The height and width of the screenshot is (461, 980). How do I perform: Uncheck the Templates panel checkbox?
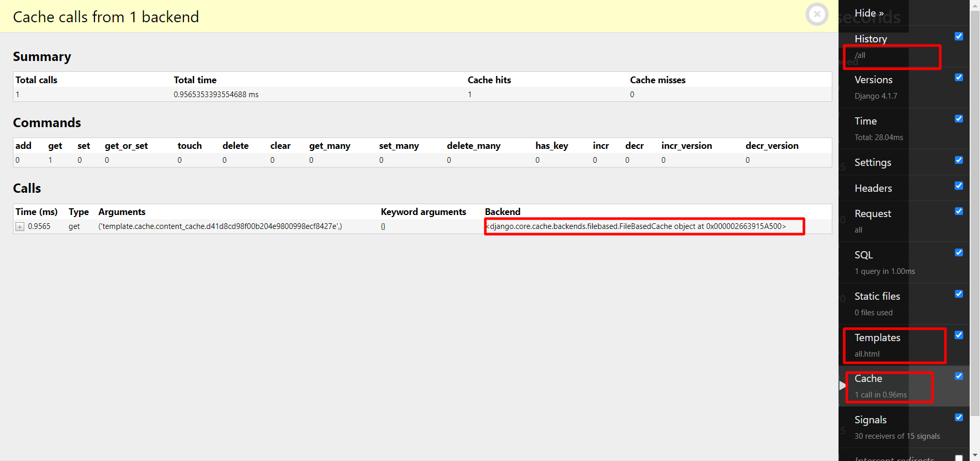(x=959, y=335)
